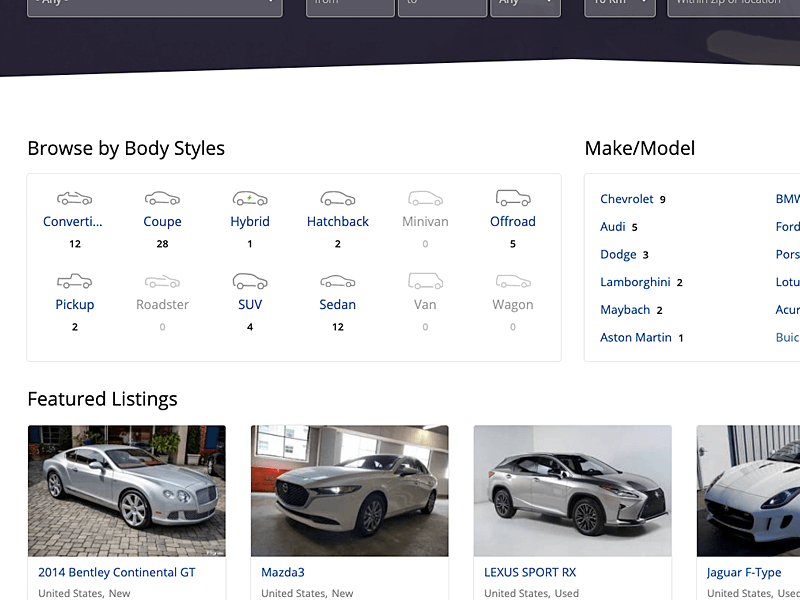Open the Offroad text link
This screenshot has width=800, height=600.
pyautogui.click(x=513, y=221)
